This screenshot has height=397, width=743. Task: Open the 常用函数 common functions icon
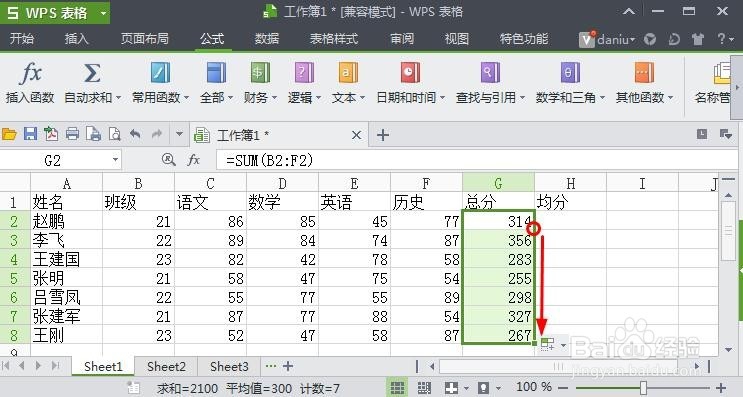(160, 73)
